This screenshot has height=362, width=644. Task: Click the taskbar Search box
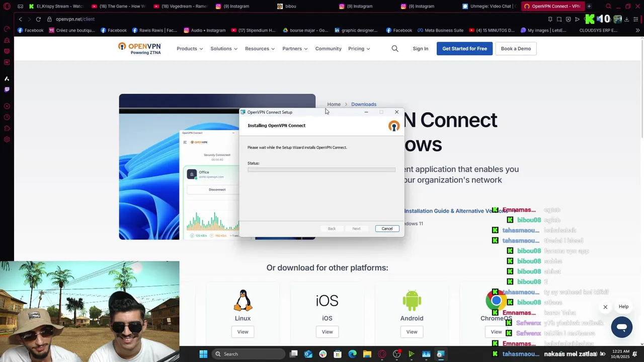point(249,354)
